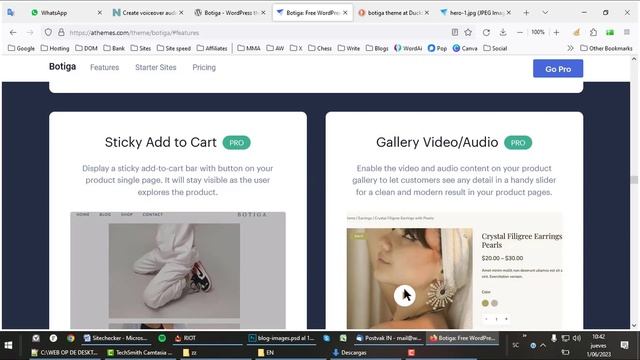640x360 pixels.
Task: Play the earrings gallery video
Action: point(404,295)
